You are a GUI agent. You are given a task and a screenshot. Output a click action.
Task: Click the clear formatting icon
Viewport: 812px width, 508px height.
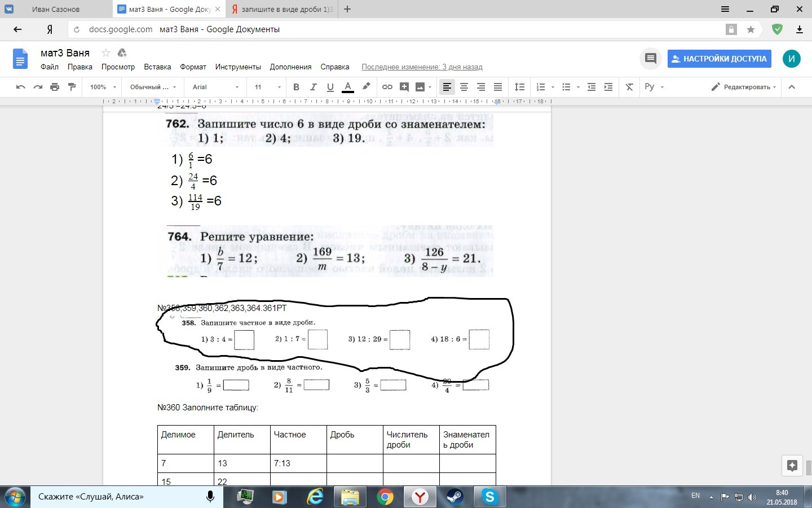point(629,87)
